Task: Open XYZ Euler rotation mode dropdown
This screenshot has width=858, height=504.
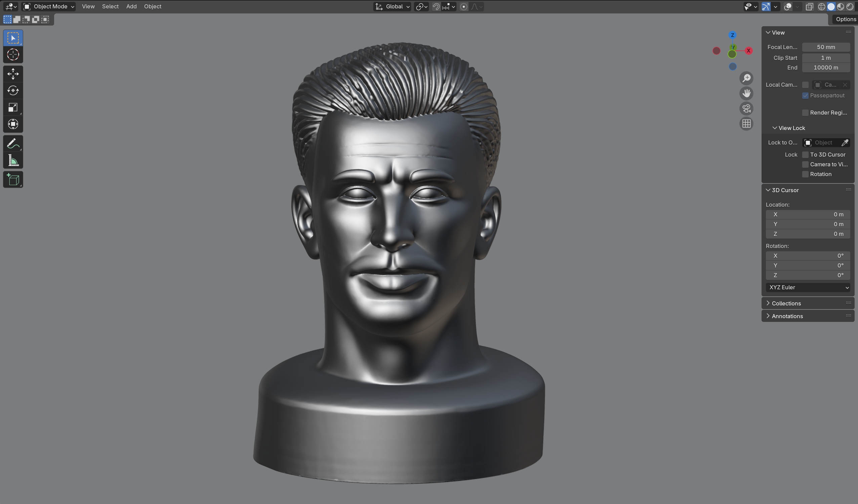Action: click(808, 288)
